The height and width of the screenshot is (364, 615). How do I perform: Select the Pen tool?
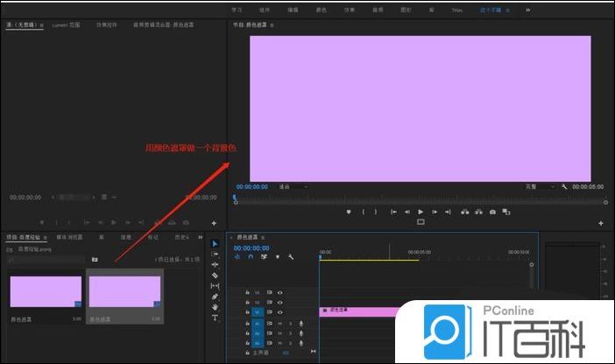215,297
